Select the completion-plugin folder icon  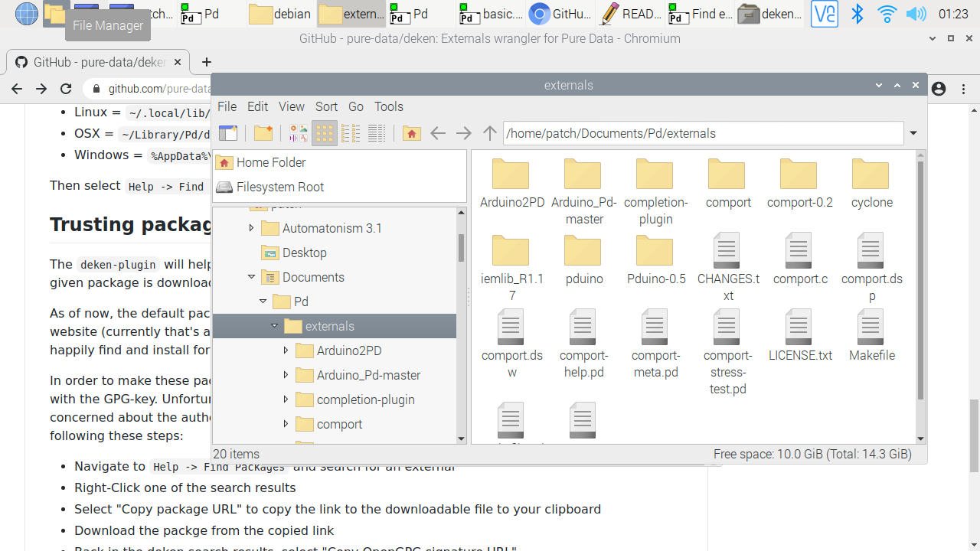pos(655,174)
